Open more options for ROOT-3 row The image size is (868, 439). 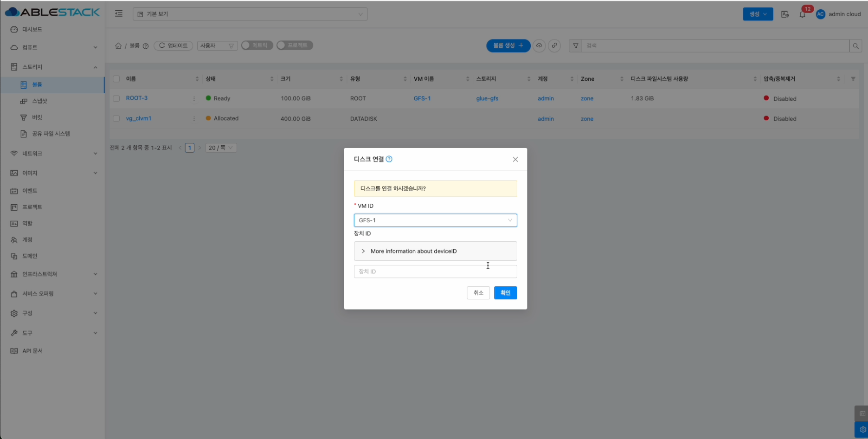click(194, 98)
